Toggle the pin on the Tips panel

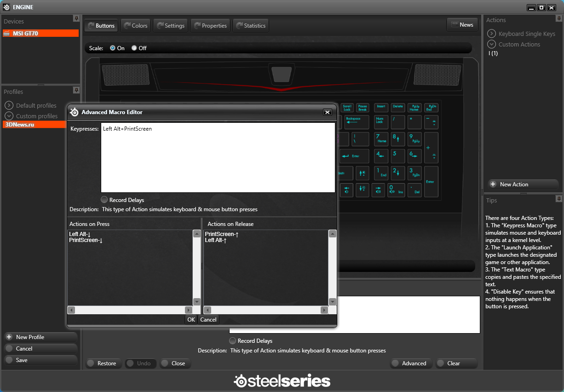559,199
